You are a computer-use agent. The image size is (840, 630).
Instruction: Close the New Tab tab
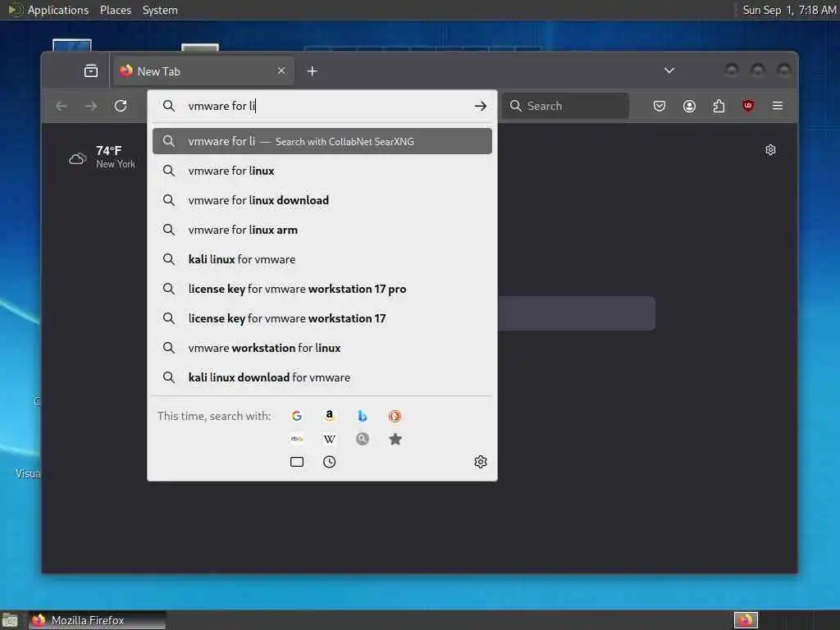tap(281, 71)
